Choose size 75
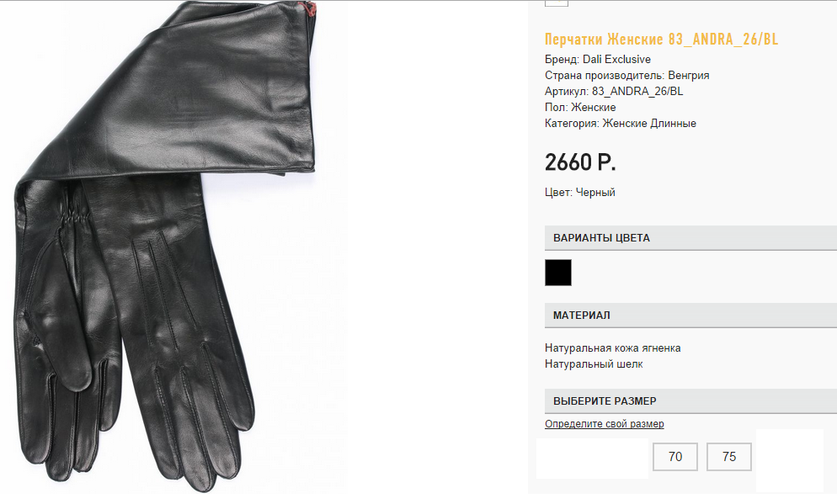 (x=729, y=457)
